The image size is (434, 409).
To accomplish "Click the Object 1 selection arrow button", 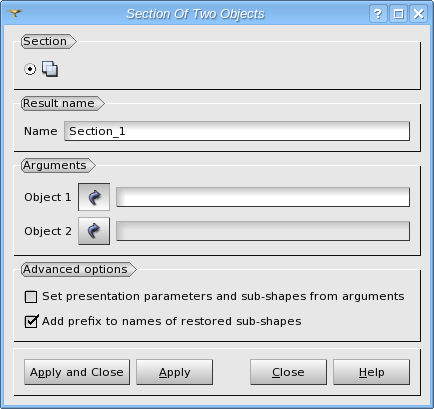I will (94, 197).
